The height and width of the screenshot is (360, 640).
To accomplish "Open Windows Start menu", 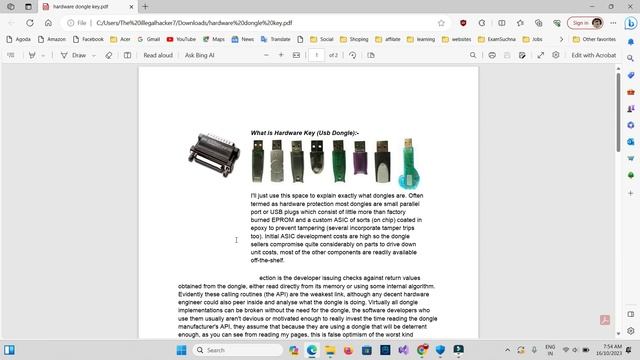I will (181, 350).
